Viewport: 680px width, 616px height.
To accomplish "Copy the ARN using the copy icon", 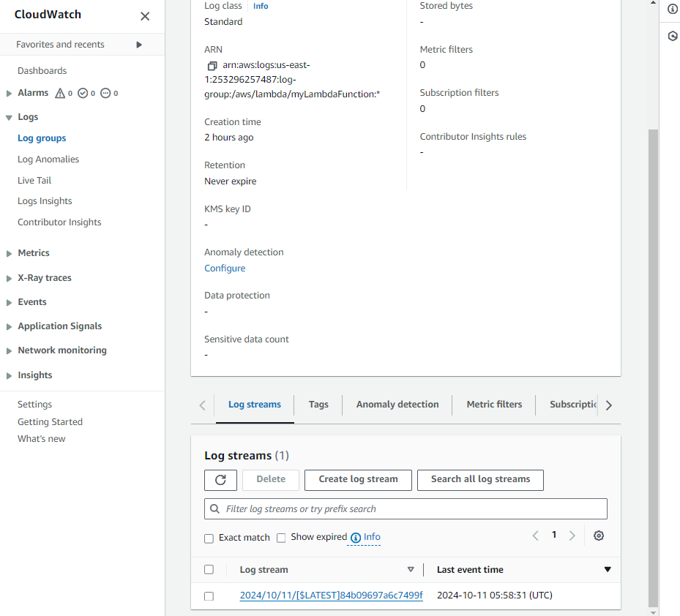I will pyautogui.click(x=212, y=65).
